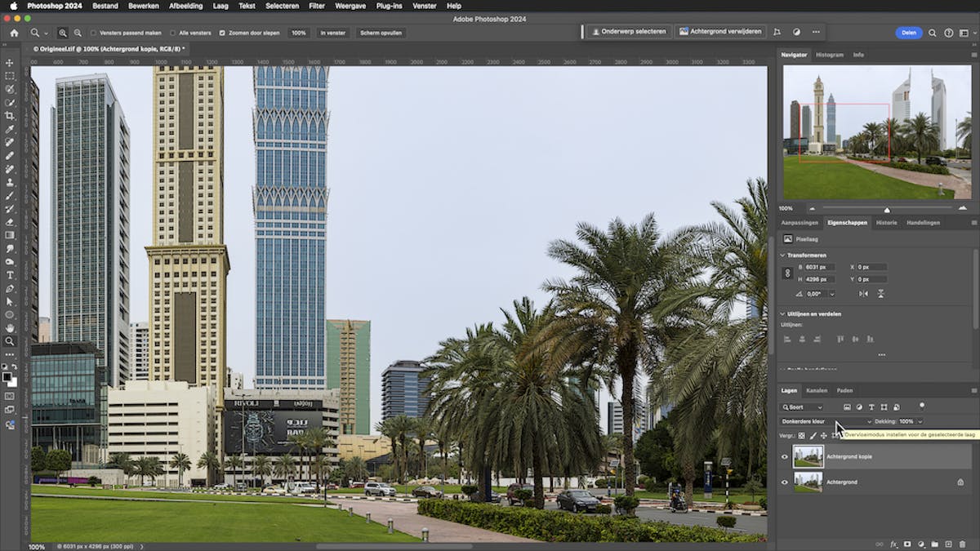Click 'Achtergrond verwijderen' button

click(720, 31)
